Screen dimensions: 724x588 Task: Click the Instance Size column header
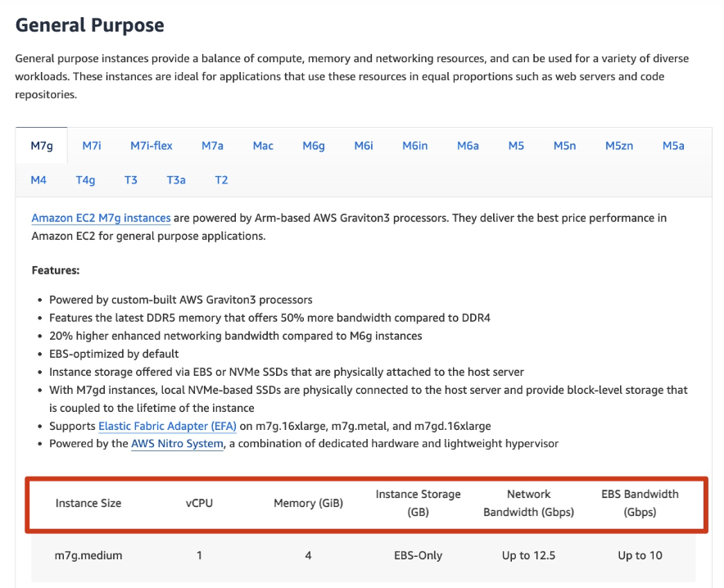88,503
